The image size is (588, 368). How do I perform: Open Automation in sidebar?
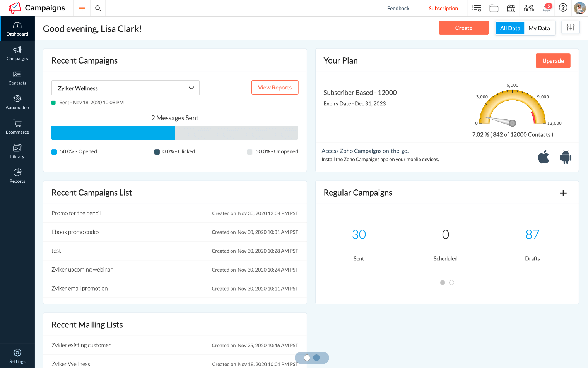[x=17, y=103]
